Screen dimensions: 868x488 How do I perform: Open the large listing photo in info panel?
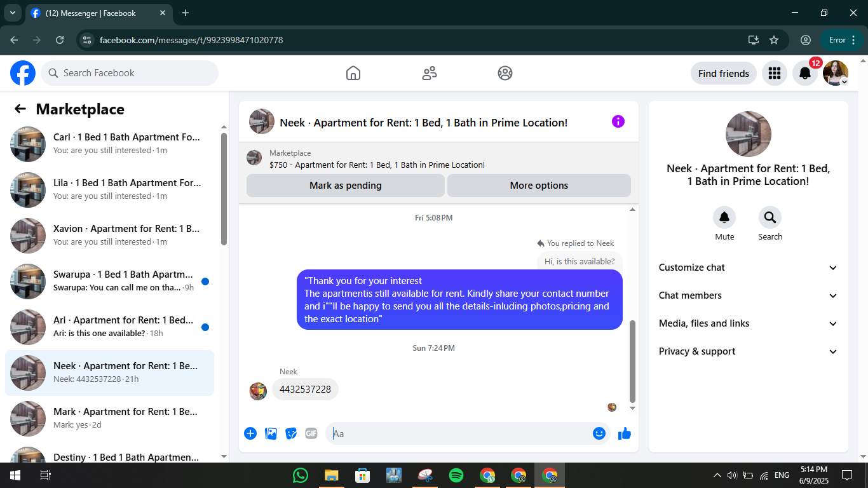tap(749, 134)
